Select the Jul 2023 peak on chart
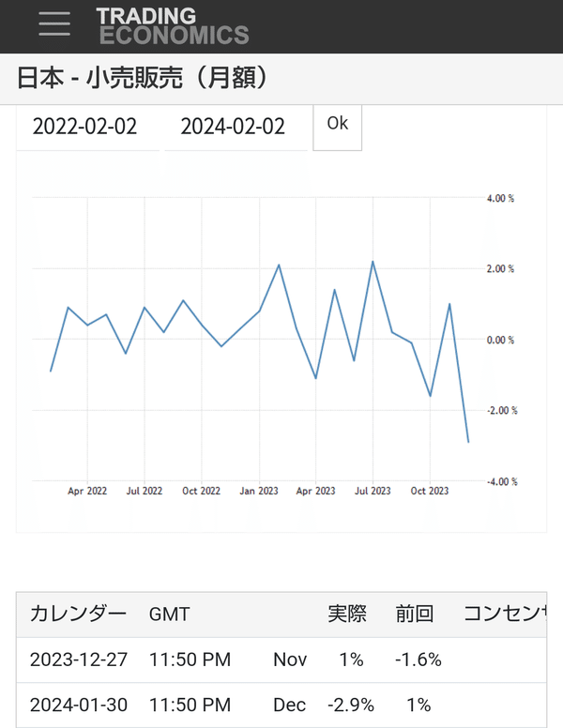The width and height of the screenshot is (563, 728). coord(373,262)
